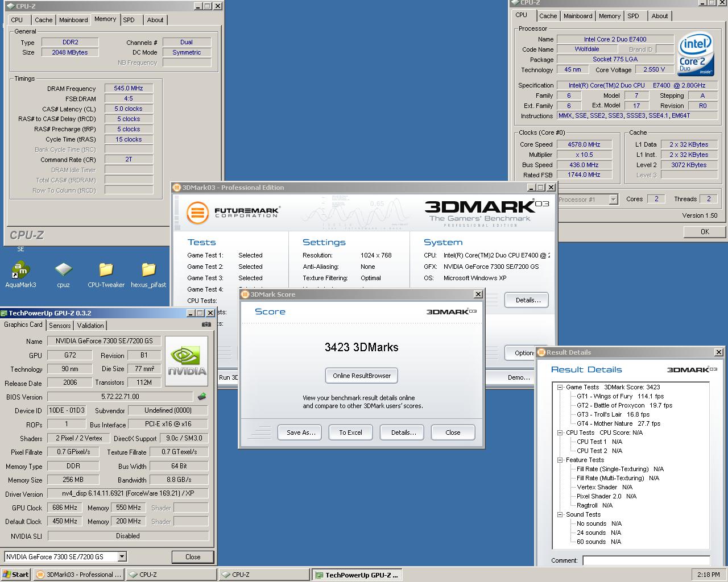Select the Ragtroll result row

click(594, 505)
